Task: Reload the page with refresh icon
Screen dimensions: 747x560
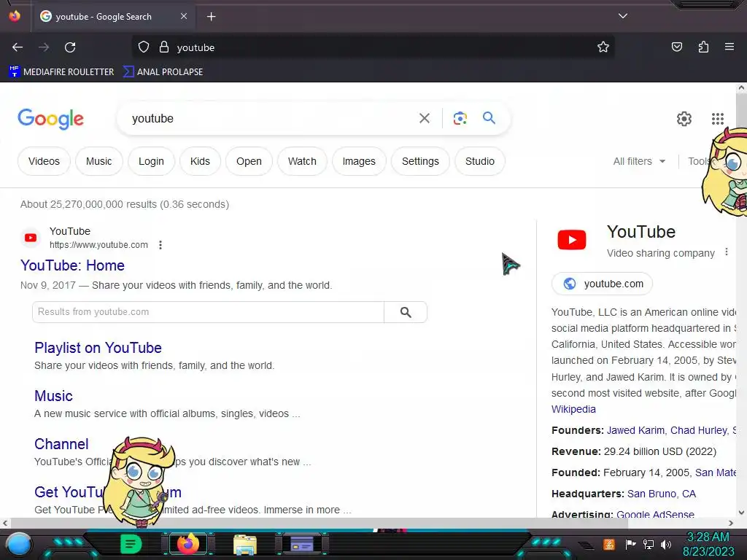Action: (70, 47)
